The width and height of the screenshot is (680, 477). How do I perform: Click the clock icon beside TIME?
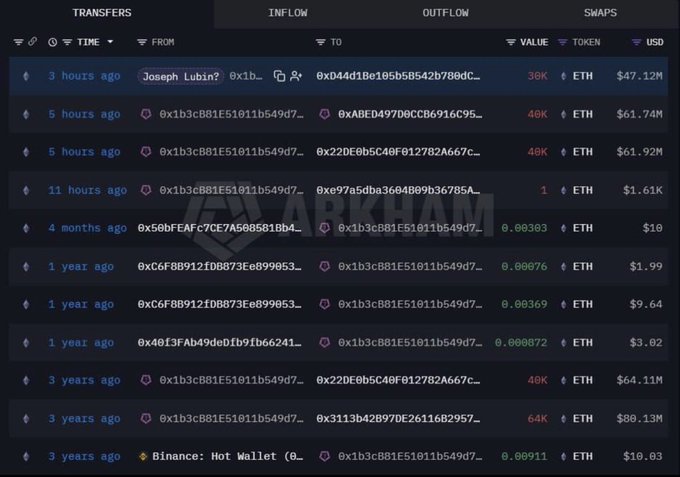coord(52,42)
